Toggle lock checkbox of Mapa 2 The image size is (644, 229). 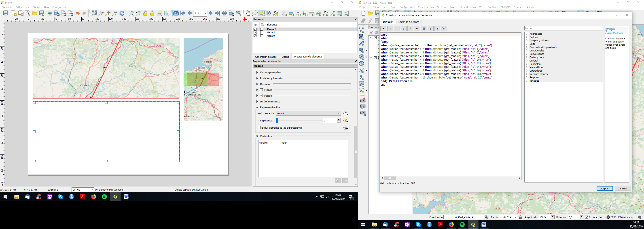(262, 32)
